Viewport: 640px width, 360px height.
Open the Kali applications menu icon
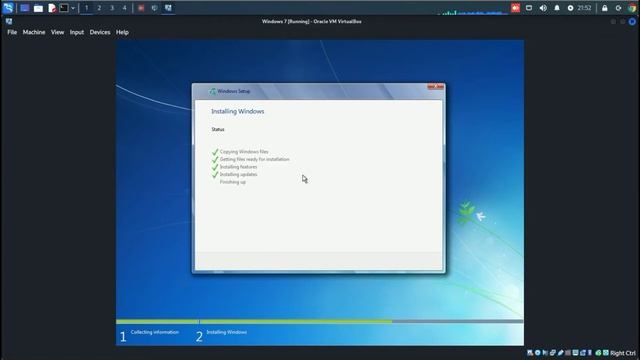pos(8,8)
